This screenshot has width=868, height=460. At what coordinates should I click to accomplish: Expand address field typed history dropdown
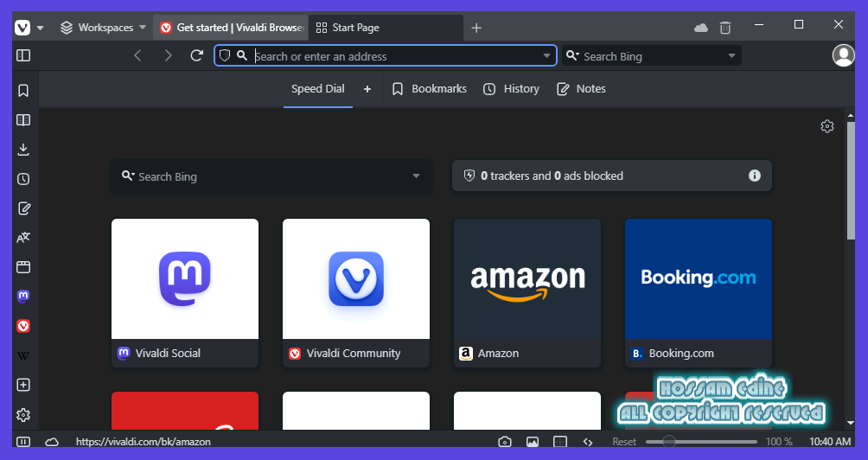point(547,56)
